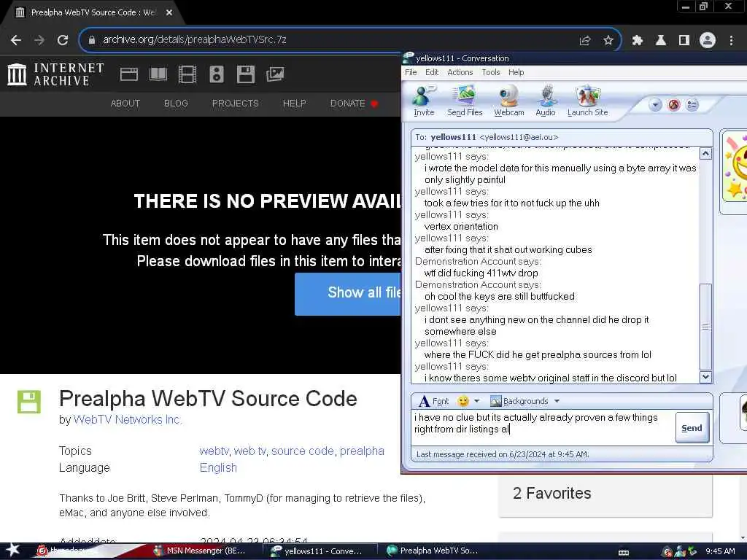Click the contact's smiley display picture
The height and width of the screenshot is (560, 747).
pyautogui.click(x=736, y=167)
